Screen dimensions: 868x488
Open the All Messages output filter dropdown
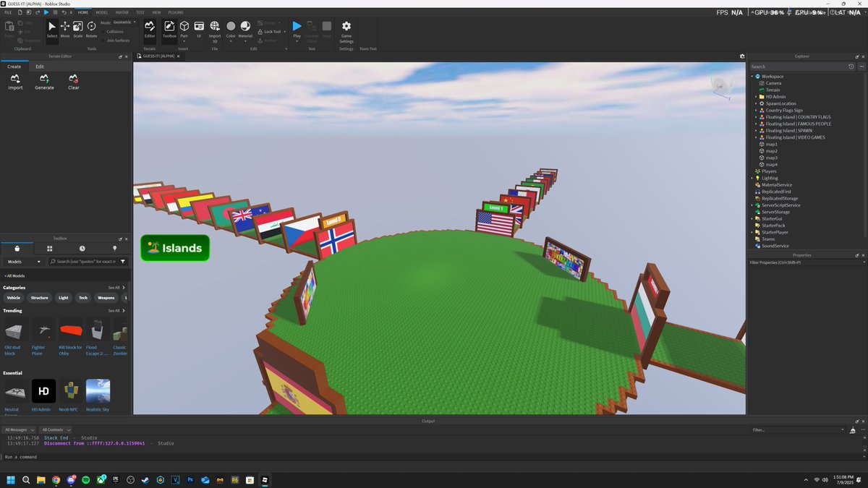coord(20,429)
